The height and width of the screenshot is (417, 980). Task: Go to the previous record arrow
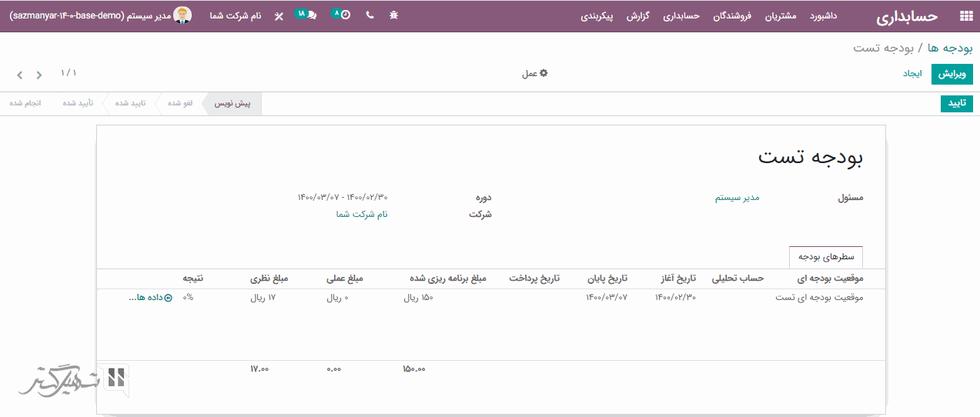pos(20,75)
